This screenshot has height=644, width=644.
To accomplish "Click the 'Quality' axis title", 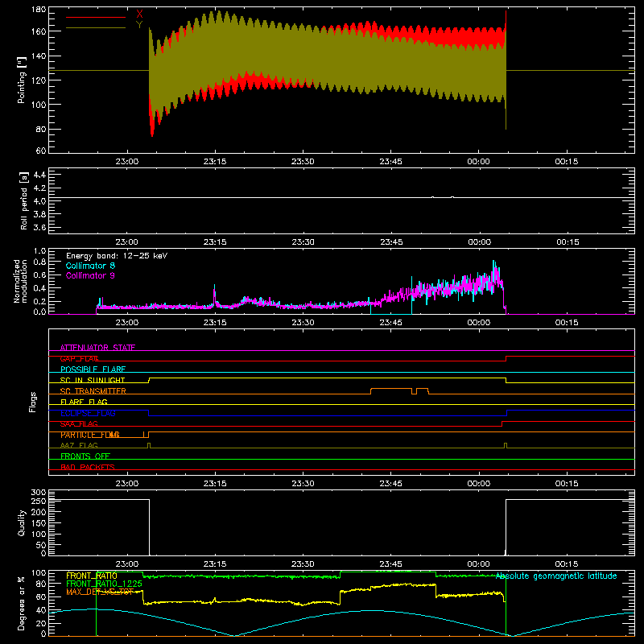I will 22,522.
